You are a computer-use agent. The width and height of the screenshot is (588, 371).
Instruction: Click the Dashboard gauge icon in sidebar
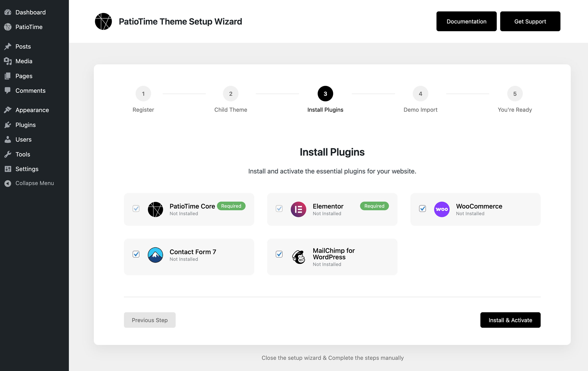click(8, 12)
